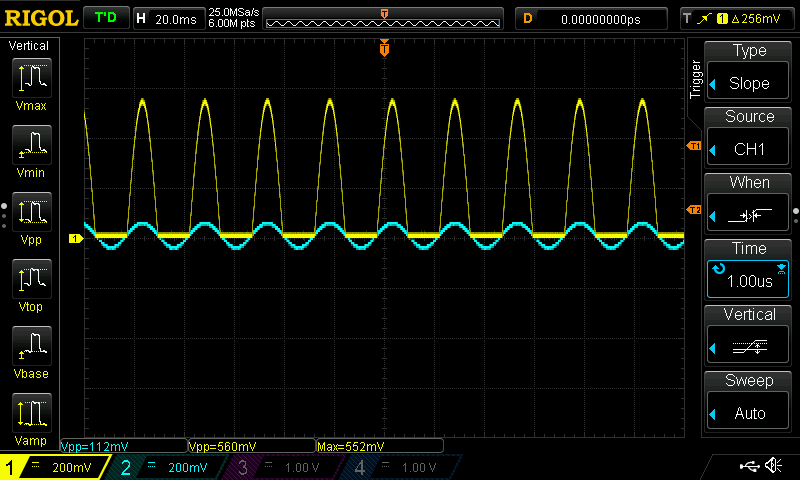
Task: Select the Vmax measurement icon
Action: pyautogui.click(x=32, y=78)
